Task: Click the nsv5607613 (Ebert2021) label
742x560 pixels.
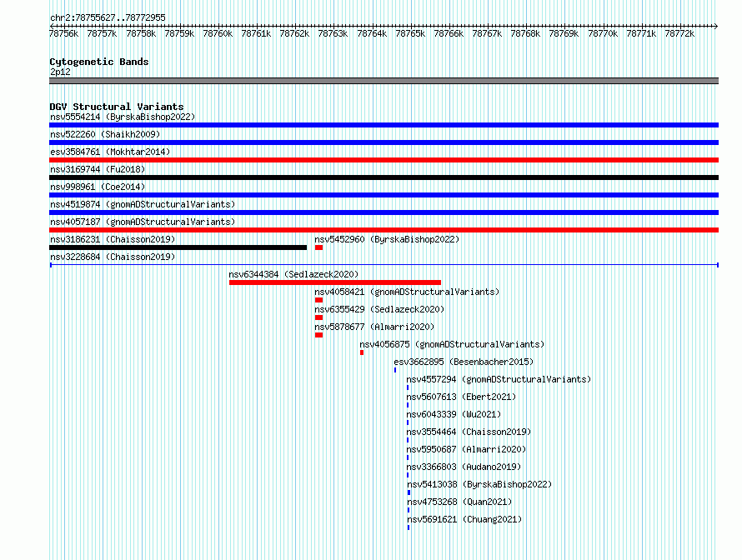Action: [x=461, y=397]
